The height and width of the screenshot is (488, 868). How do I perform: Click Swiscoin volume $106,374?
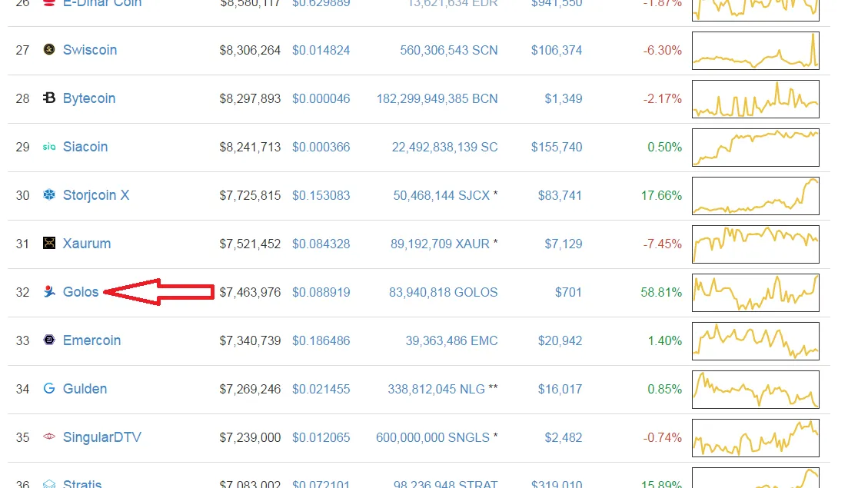tap(557, 51)
